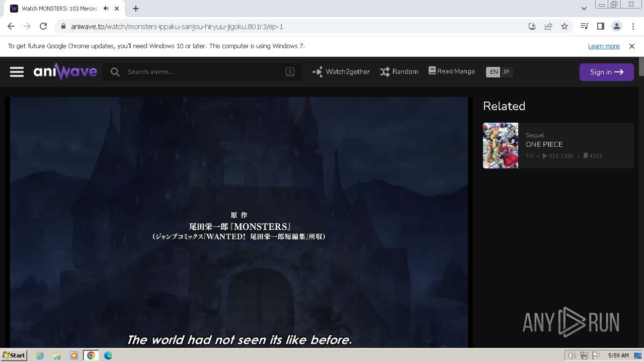Open ONE PIECE related thumbnail

(501, 145)
